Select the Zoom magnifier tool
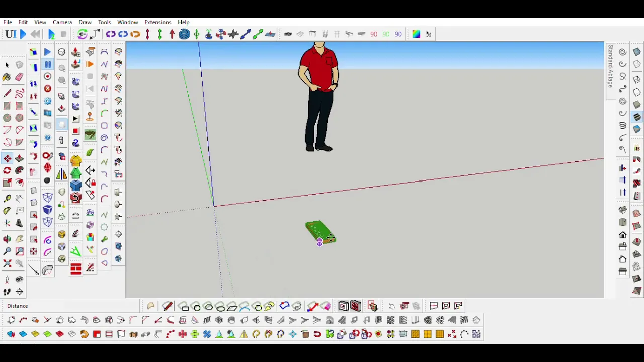The width and height of the screenshot is (644, 362). pos(7,251)
